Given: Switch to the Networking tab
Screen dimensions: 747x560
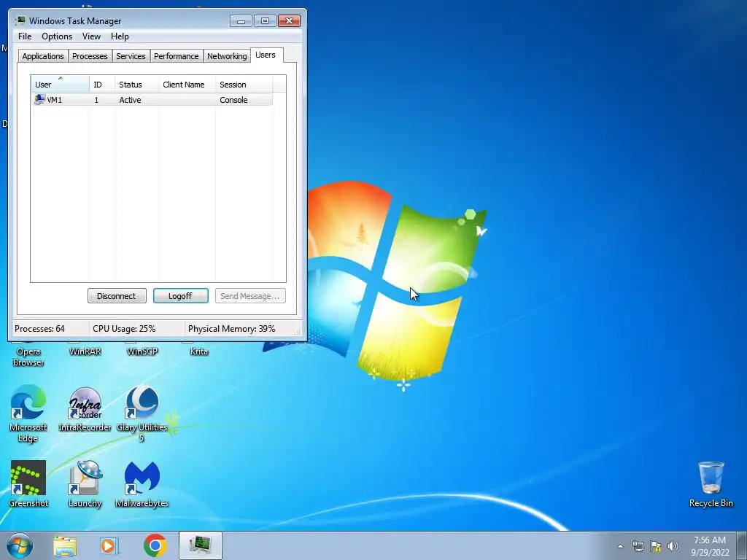Looking at the screenshot, I should point(227,55).
